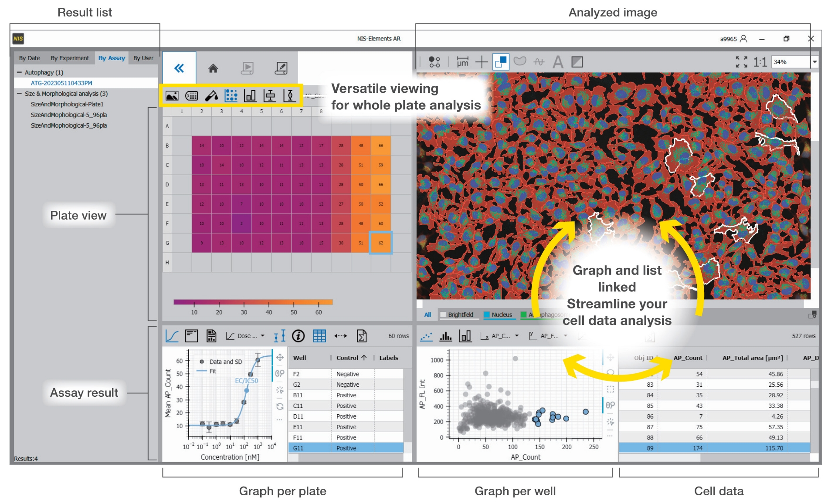Open image layer settings icon
This screenshot has width=828, height=504.
pos(813,315)
